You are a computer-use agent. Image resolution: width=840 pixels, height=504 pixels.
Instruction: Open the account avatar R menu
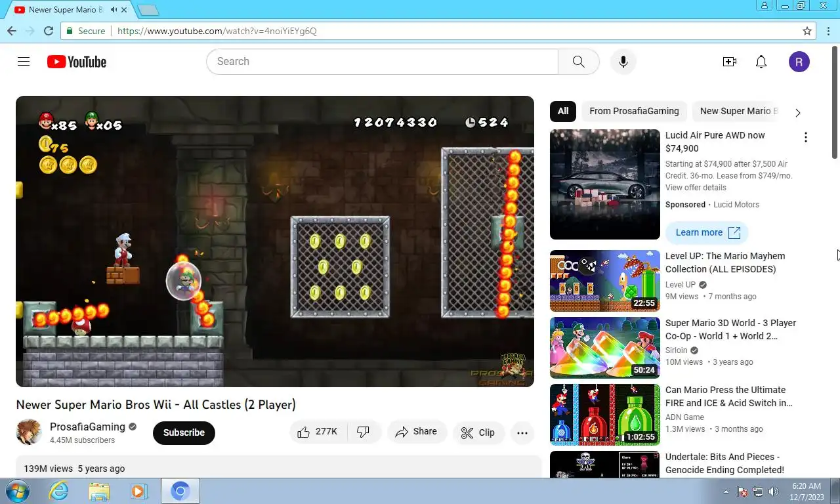799,62
